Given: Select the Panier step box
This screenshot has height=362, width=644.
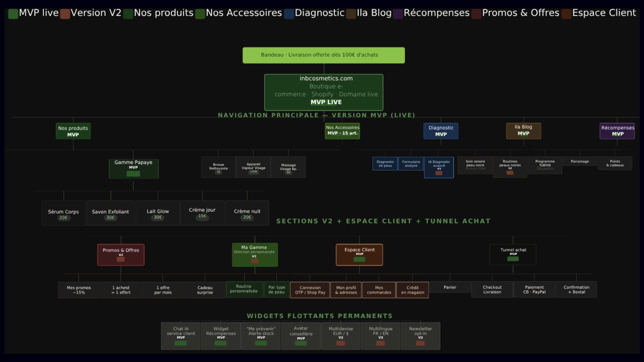Looking at the screenshot, I should [450, 287].
